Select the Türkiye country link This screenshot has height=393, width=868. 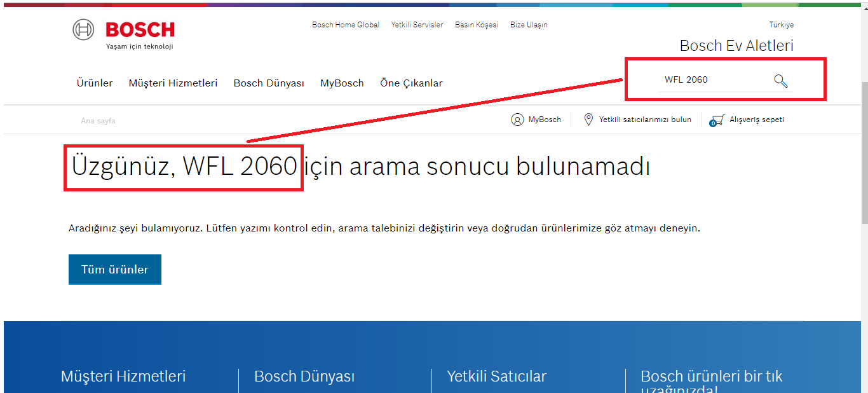782,25
